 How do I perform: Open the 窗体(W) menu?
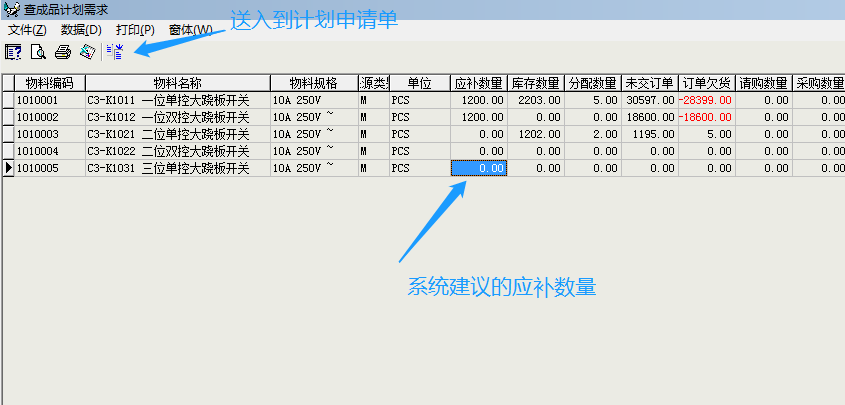[190, 30]
